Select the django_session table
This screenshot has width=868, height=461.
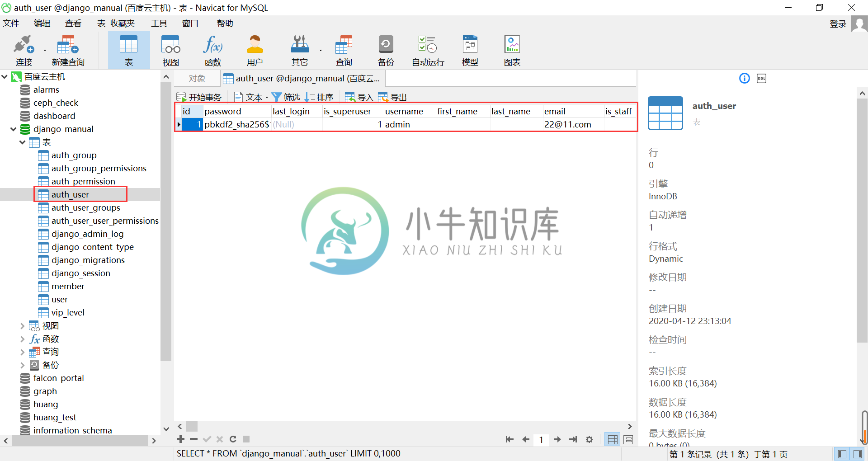(x=80, y=273)
